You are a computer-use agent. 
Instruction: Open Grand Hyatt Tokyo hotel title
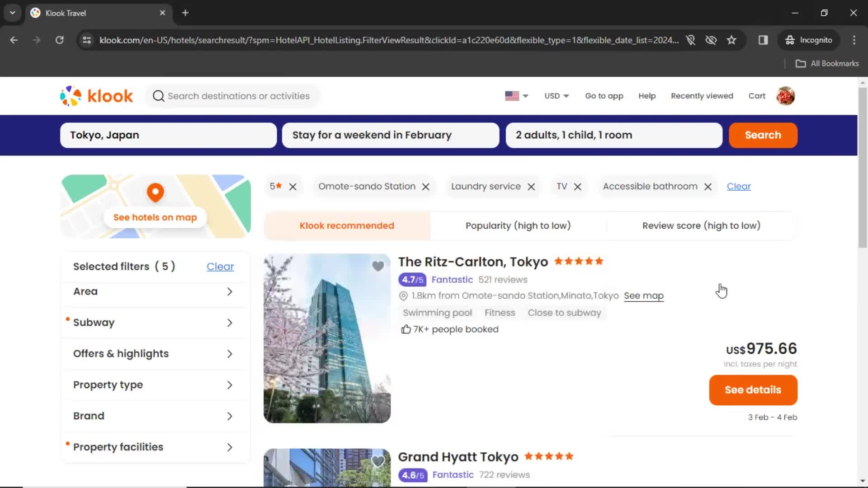click(458, 457)
